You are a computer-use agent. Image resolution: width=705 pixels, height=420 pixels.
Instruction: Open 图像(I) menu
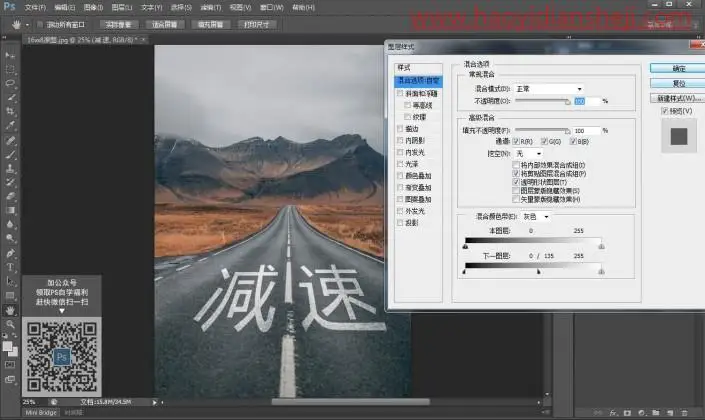click(93, 7)
